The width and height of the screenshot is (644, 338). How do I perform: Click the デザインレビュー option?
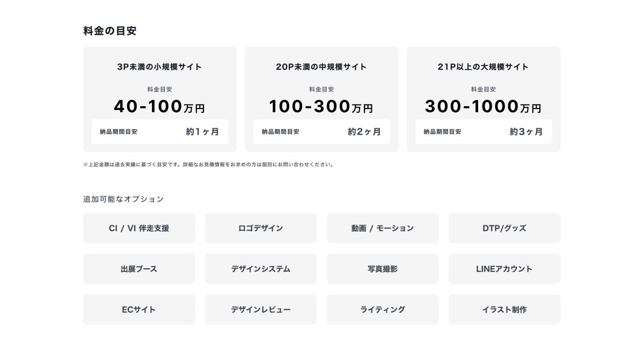[x=261, y=310]
